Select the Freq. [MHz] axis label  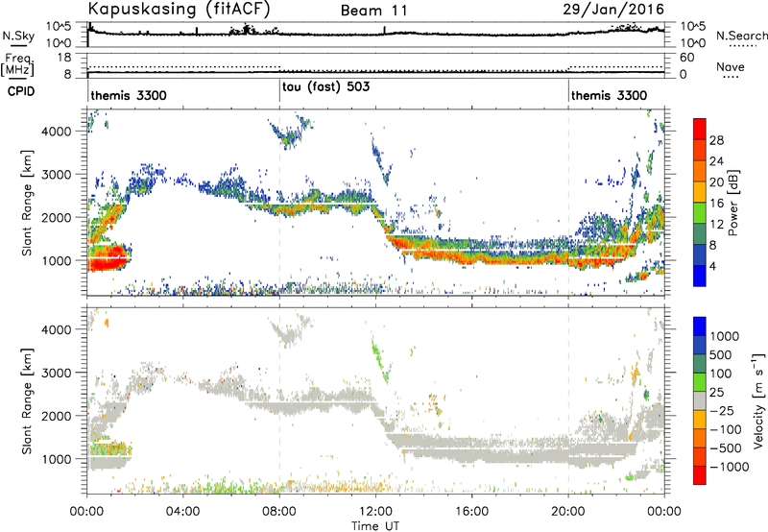click(18, 65)
